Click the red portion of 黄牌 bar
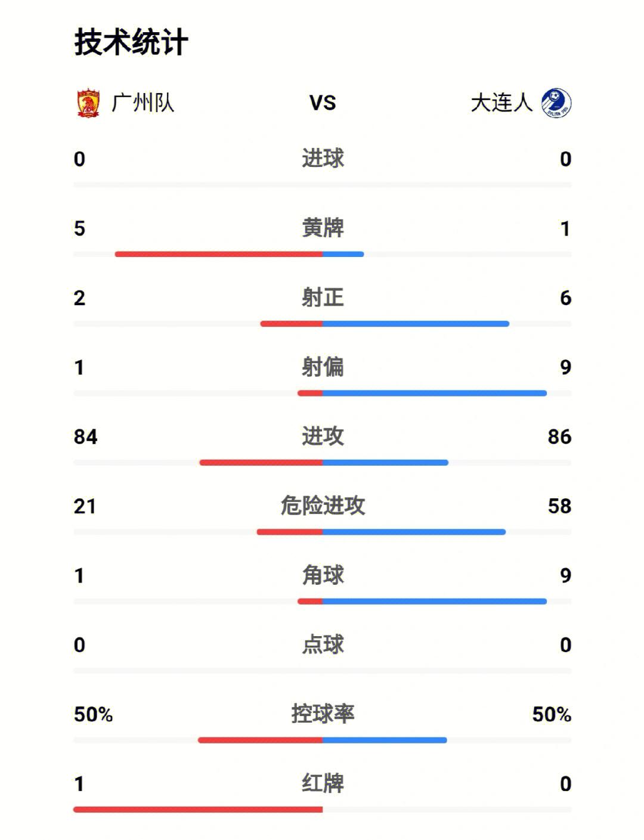 pos(219,255)
